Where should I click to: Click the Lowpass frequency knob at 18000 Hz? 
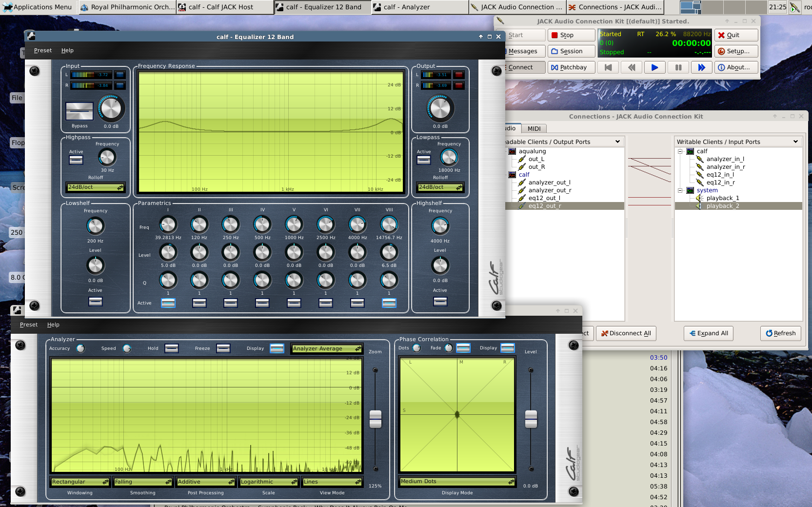point(449,157)
